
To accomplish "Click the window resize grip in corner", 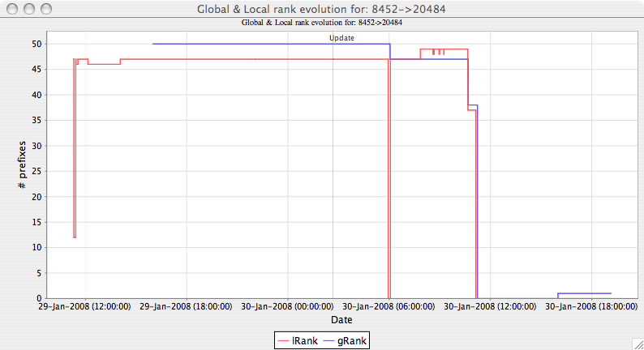I will tap(637, 343).
